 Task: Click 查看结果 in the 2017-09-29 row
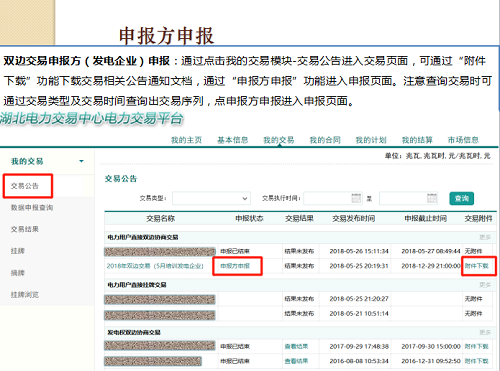click(x=296, y=347)
